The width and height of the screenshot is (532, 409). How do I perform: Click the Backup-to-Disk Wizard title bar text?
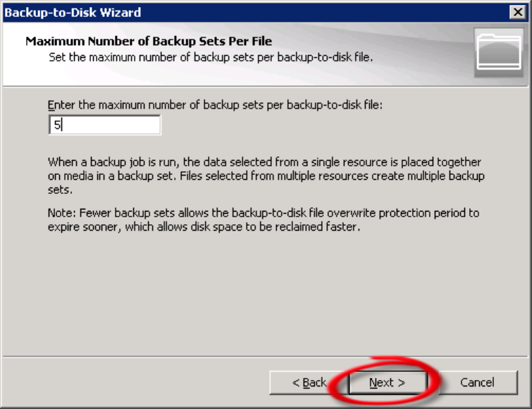tap(73, 13)
